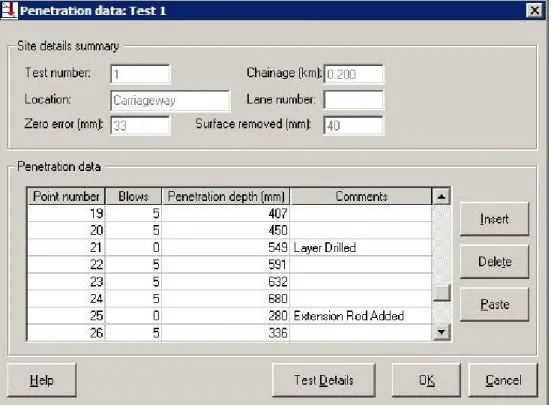Click penetration depth value 680
The width and height of the screenshot is (551, 405).
coord(226,299)
